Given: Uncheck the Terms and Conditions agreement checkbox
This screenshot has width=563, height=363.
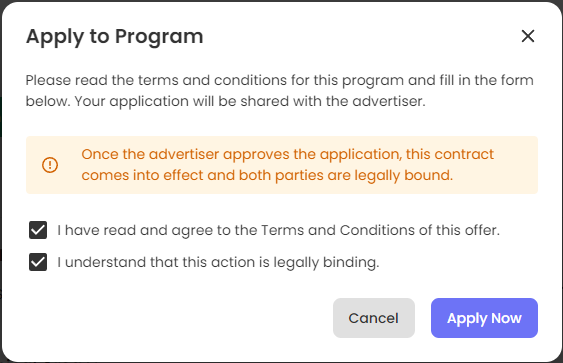Looking at the screenshot, I should point(38,230).
